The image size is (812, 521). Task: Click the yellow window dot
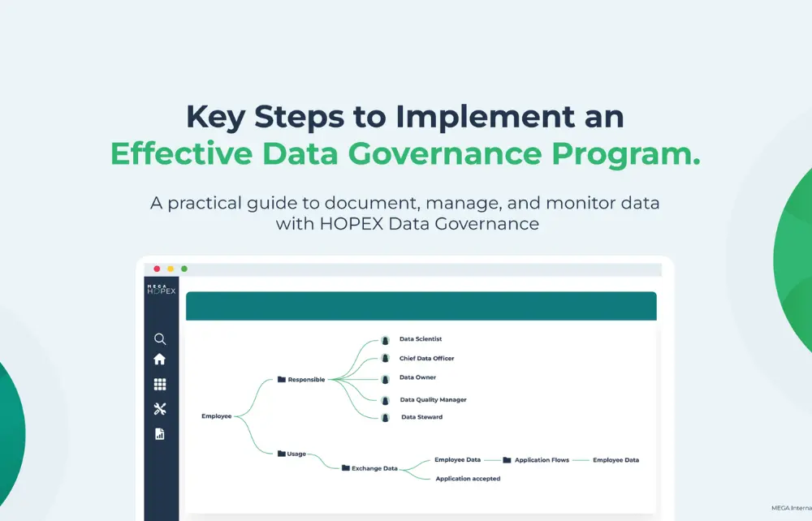(171, 269)
